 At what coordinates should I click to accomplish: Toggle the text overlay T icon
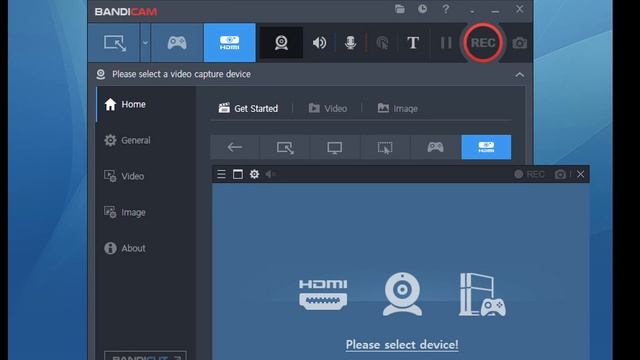[x=413, y=43]
